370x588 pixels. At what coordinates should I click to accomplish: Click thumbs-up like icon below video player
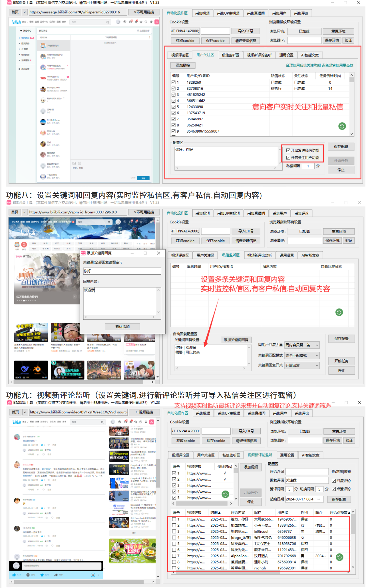(x=14, y=575)
